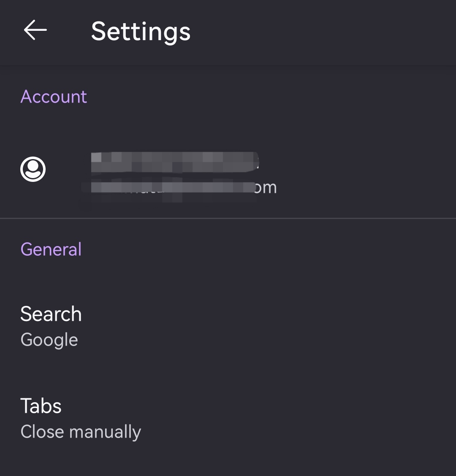This screenshot has width=456, height=476.
Task: Select the purple "Account" section header
Action: [x=54, y=97]
